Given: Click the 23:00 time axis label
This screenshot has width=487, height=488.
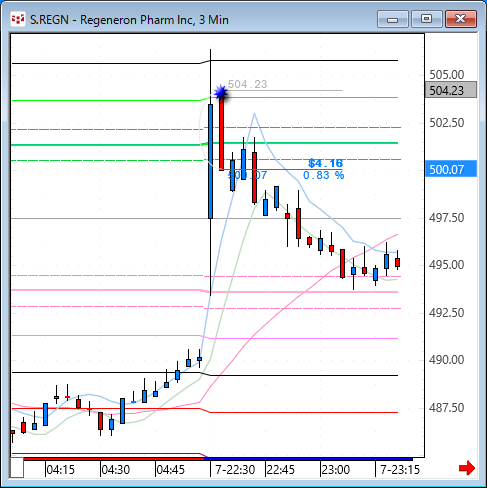Looking at the screenshot, I should [x=336, y=470].
